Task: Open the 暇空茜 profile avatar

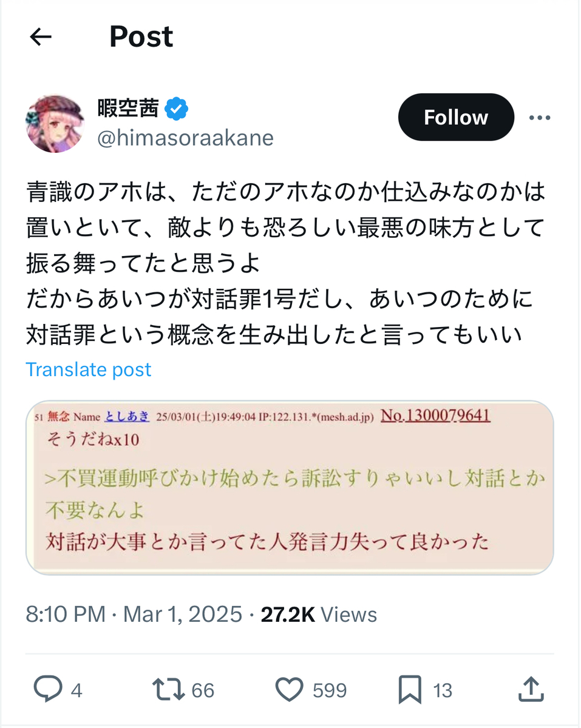Action: click(54, 124)
